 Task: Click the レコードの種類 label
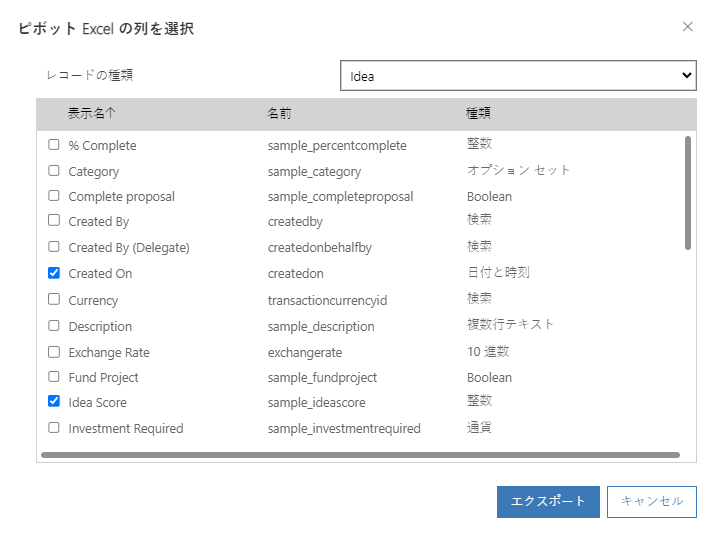90,75
